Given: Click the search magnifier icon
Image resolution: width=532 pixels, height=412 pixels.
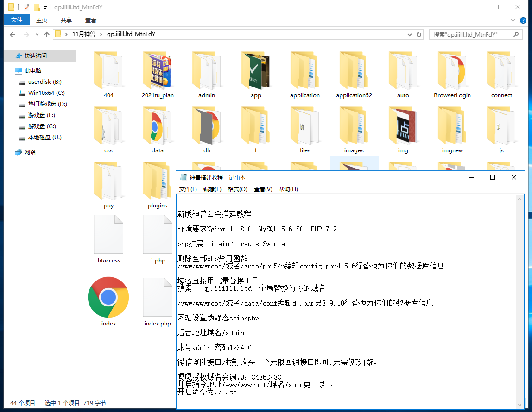Looking at the screenshot, I should pyautogui.click(x=516, y=34).
